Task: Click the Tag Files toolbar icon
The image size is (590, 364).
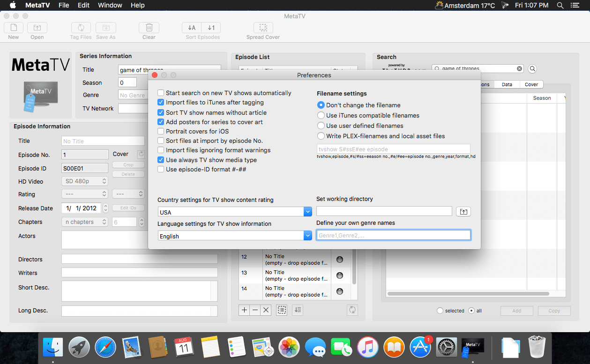Action: (81, 28)
